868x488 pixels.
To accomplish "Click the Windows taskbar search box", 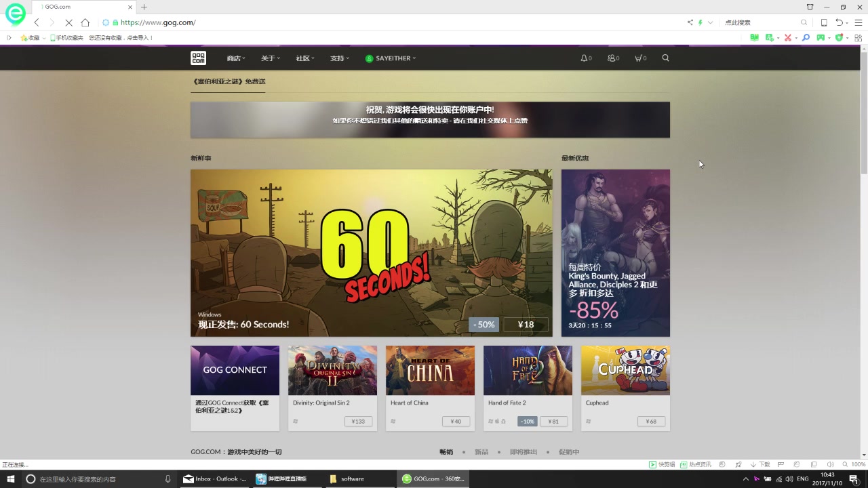I will 98,479.
